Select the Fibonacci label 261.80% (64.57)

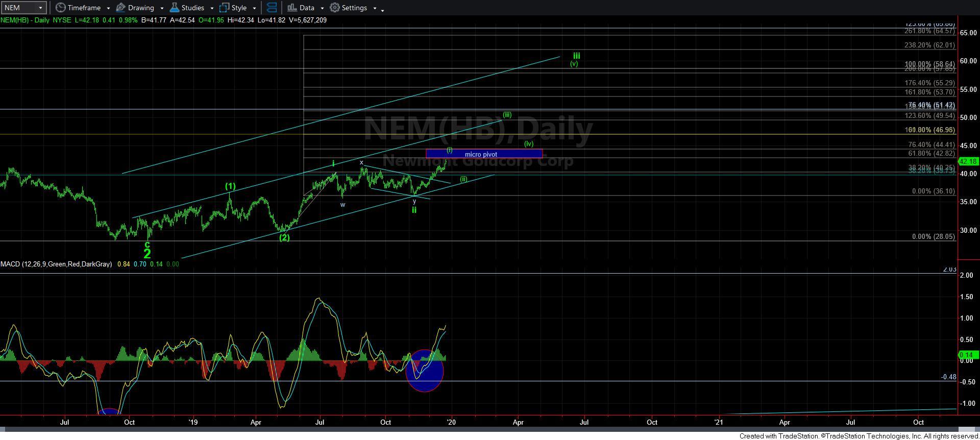(x=929, y=31)
